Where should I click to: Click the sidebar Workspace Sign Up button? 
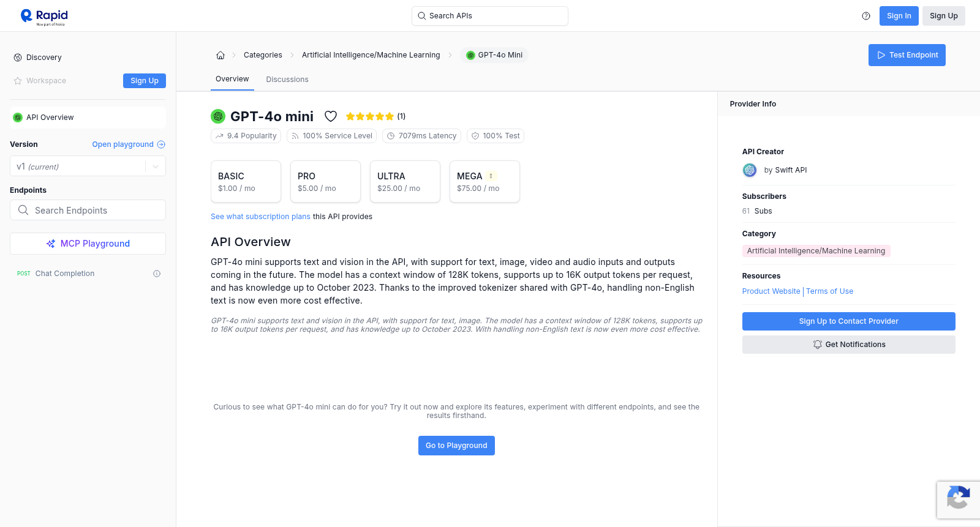[x=145, y=81]
